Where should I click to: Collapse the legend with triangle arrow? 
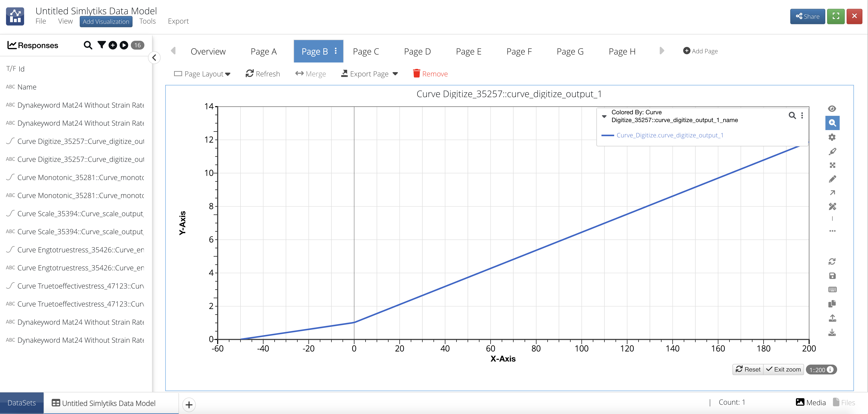click(x=604, y=116)
